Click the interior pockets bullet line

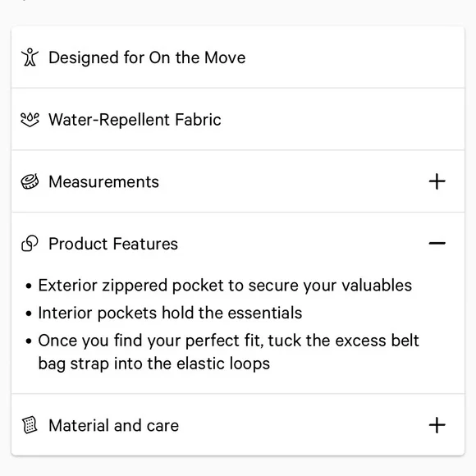click(170, 313)
